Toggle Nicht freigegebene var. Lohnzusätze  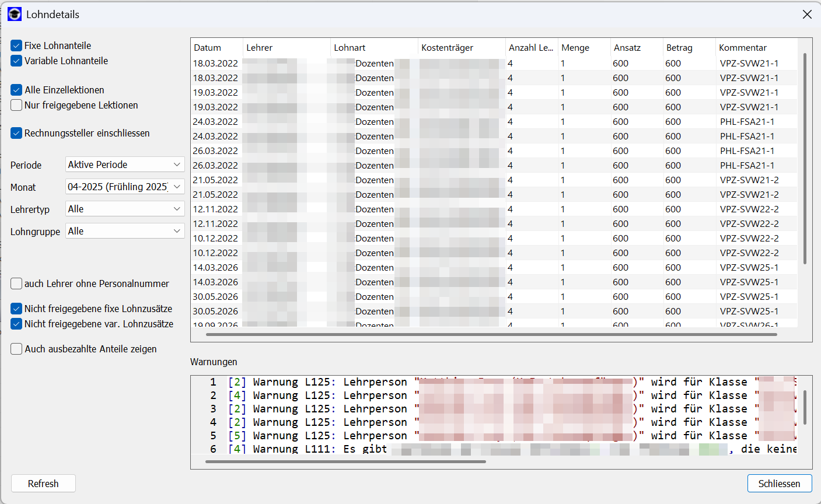coord(16,324)
